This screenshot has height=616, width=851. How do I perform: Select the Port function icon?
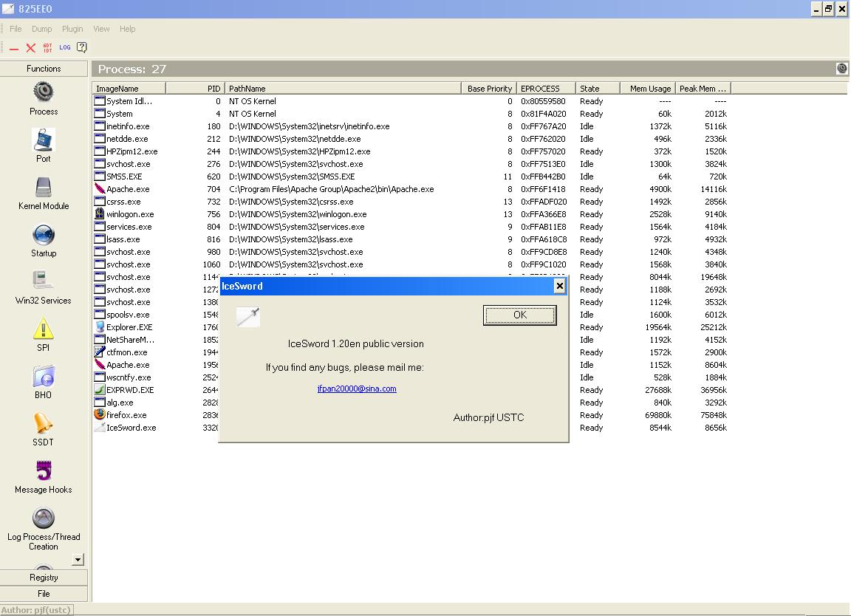point(44,140)
